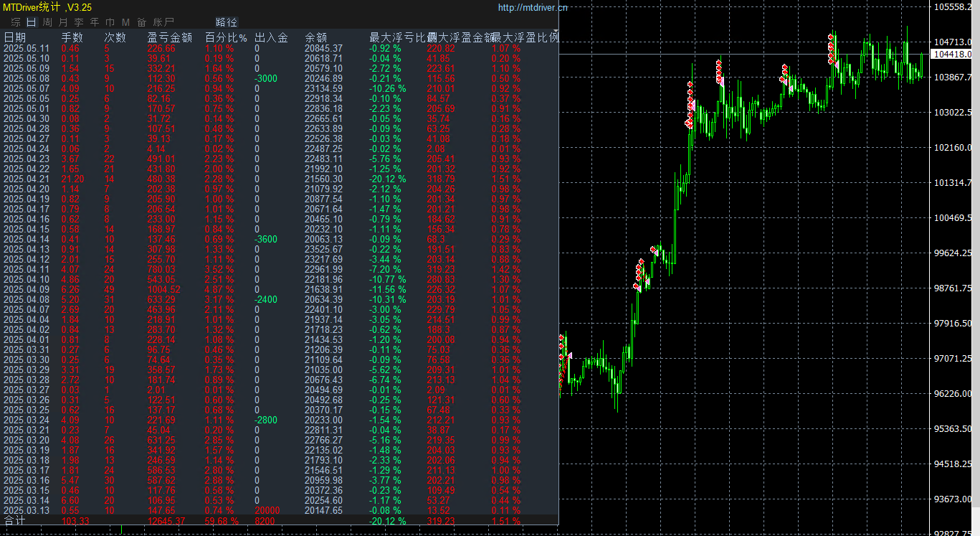The image size is (980, 536).
Task: Click the 20000 deposit value
Action: [x=267, y=510]
